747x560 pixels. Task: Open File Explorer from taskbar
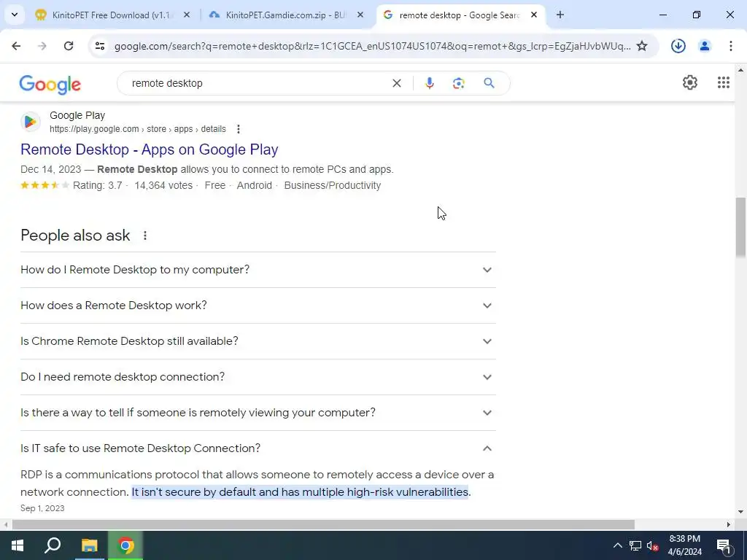[x=89, y=545]
